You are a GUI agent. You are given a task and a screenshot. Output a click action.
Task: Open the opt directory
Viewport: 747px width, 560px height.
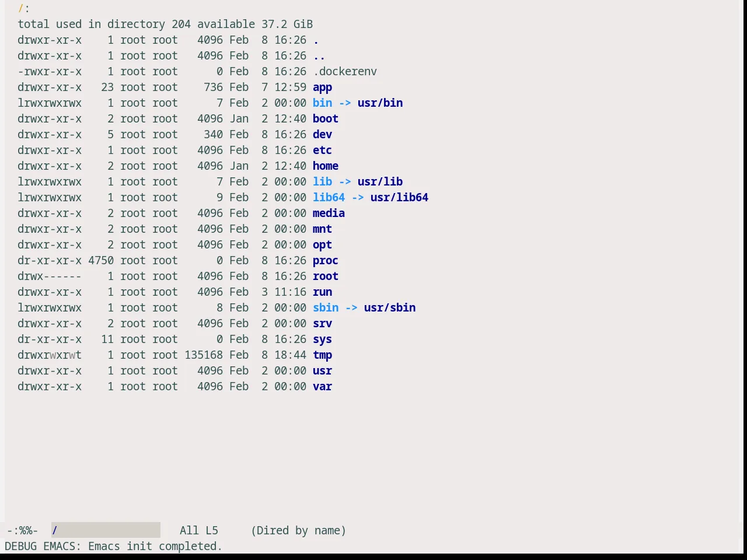pyautogui.click(x=322, y=245)
